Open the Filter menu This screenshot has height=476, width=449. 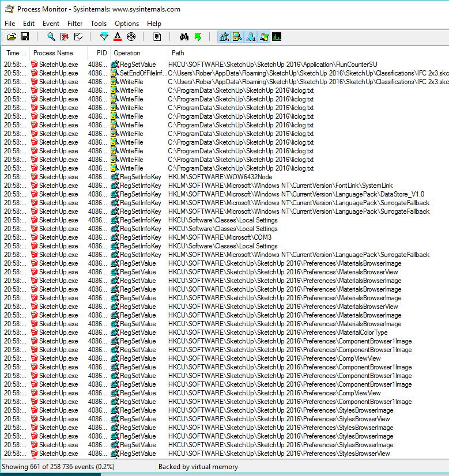tap(75, 24)
